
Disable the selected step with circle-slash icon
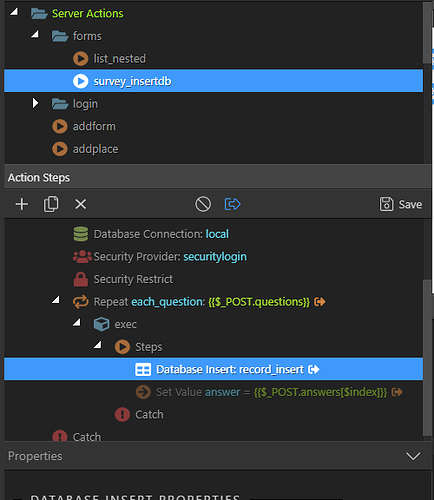point(203,204)
